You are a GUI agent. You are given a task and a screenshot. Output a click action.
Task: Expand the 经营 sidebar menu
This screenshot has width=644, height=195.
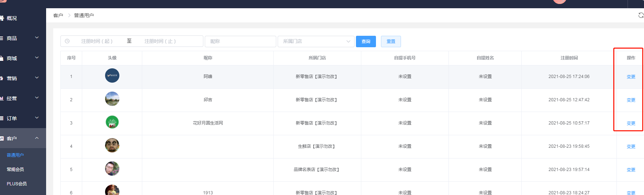tap(23, 98)
